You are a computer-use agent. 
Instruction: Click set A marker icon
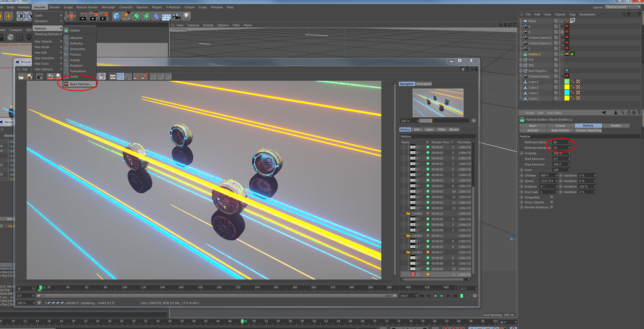[137, 76]
